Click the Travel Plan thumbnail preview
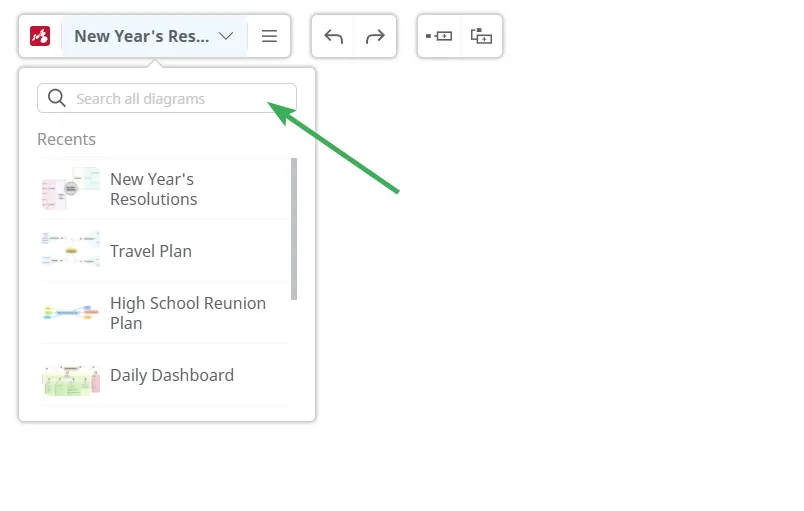The height and width of the screenshot is (511, 804). tap(70, 251)
